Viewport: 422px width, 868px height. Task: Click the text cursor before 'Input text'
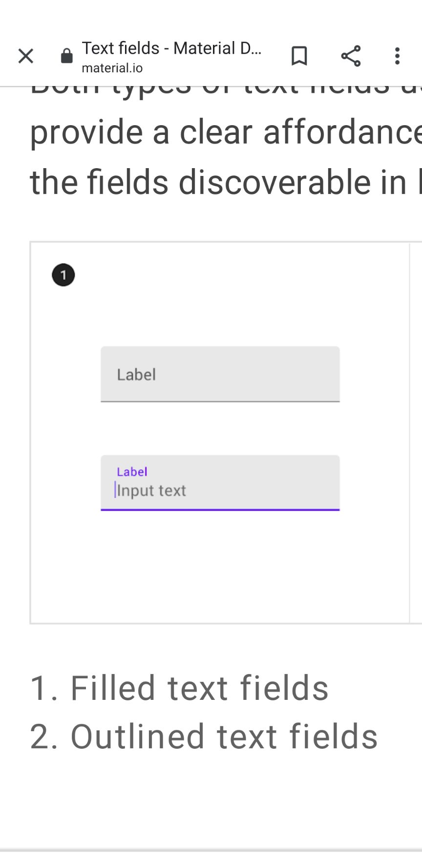tap(115, 490)
